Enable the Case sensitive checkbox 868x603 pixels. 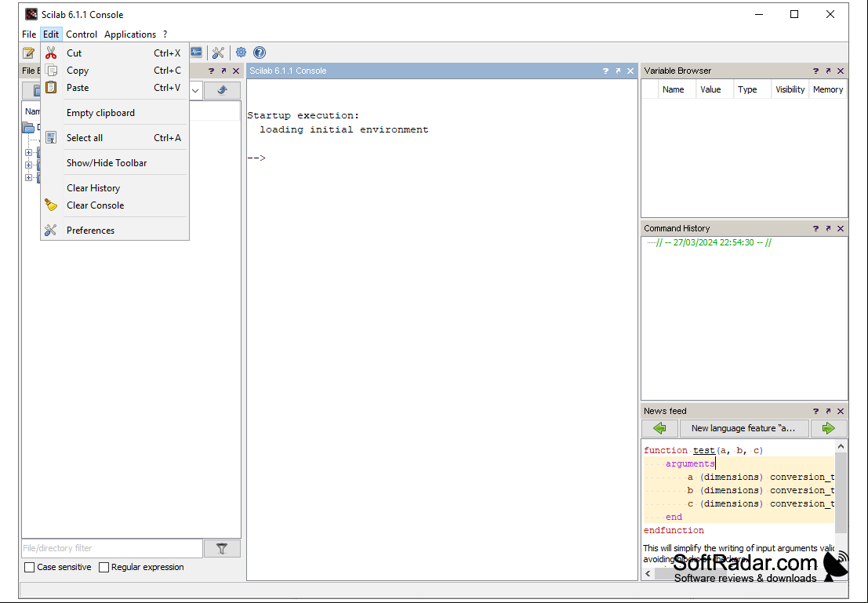30,567
